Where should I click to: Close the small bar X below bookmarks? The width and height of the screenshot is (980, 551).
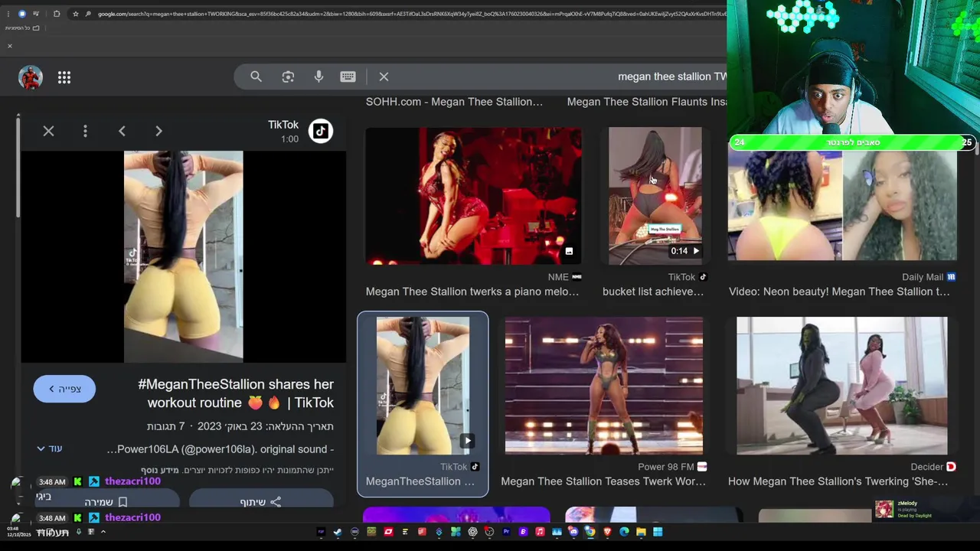10,47
